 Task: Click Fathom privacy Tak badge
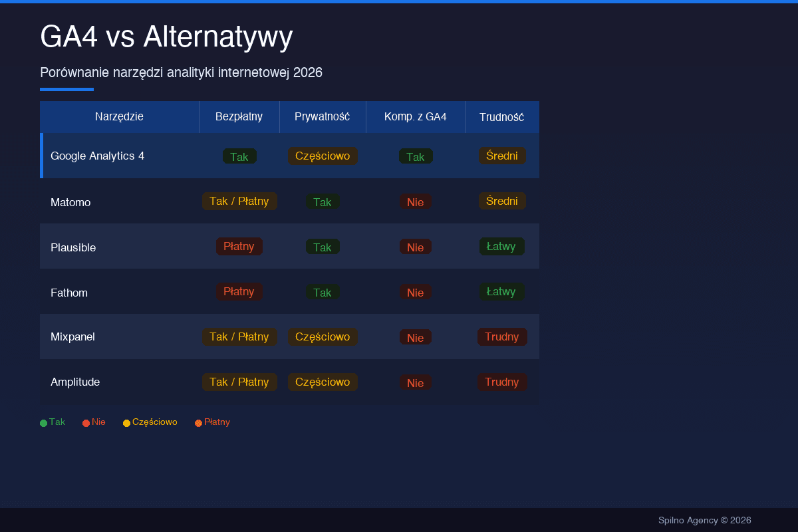(323, 292)
